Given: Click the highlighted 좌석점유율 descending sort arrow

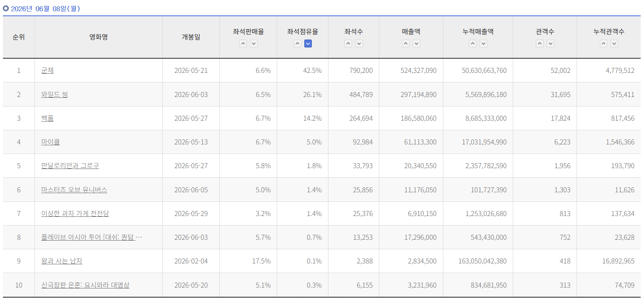Looking at the screenshot, I should click(308, 44).
